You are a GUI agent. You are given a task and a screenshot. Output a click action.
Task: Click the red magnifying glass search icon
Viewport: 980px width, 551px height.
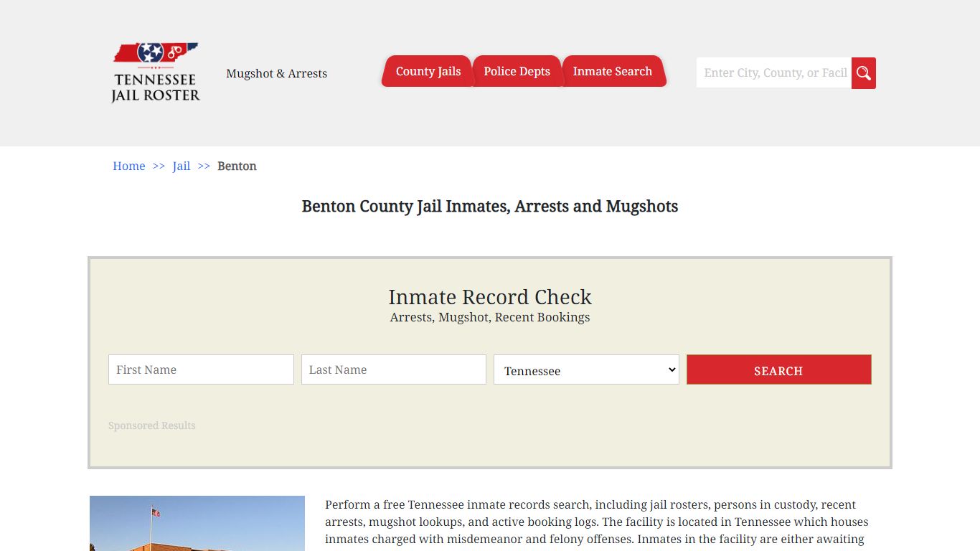click(864, 73)
